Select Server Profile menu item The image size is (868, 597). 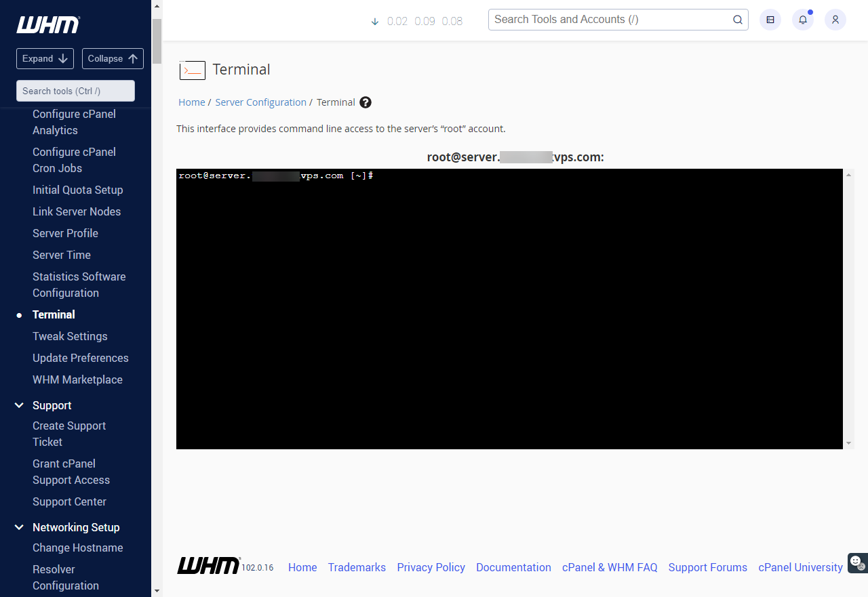point(65,233)
